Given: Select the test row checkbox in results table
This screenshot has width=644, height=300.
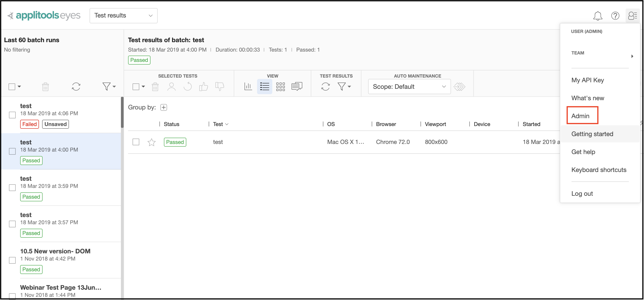Looking at the screenshot, I should [x=136, y=142].
